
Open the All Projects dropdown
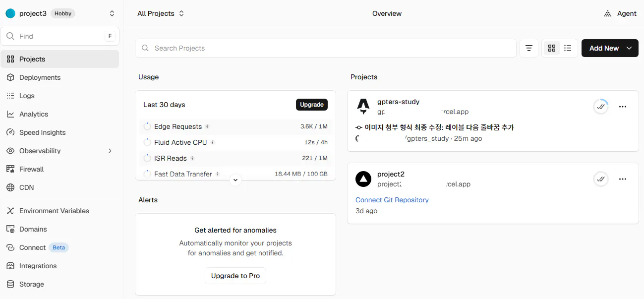coord(161,13)
